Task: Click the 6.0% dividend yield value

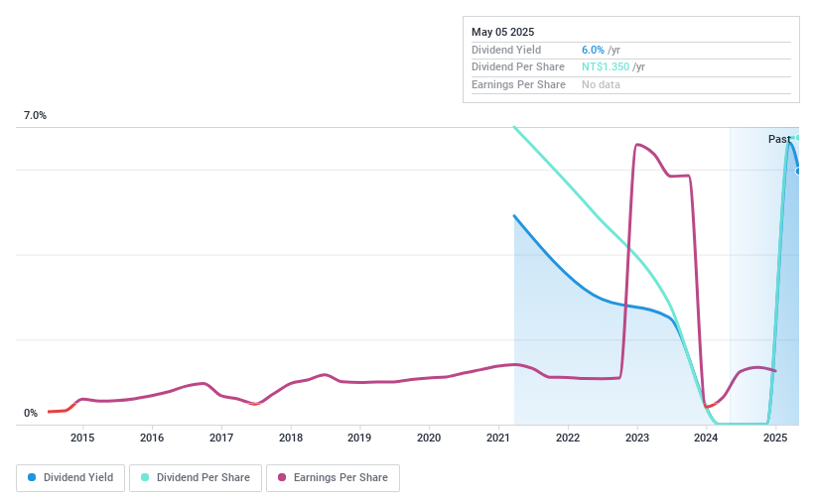Action: [593, 50]
